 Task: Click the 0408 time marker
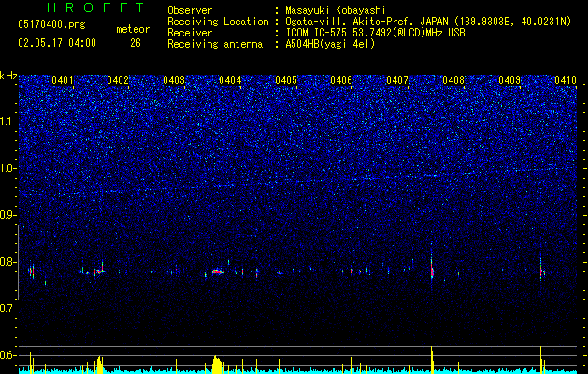tap(453, 80)
